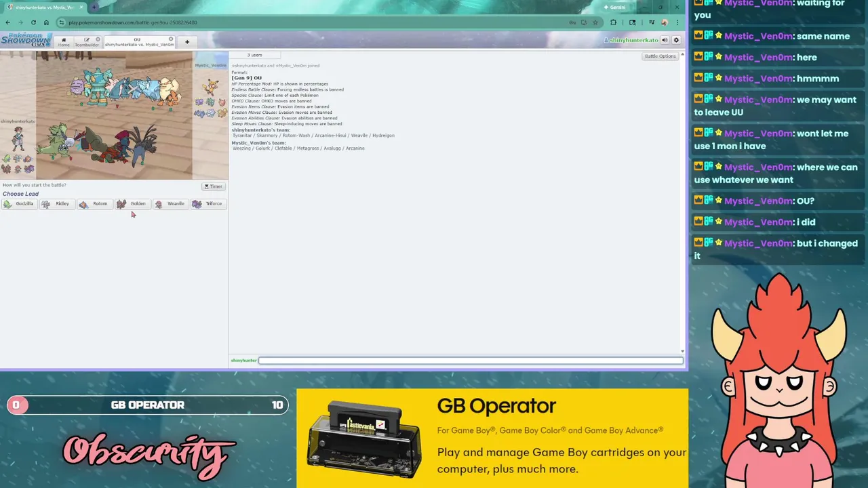Toggle the Showdown sound speaker icon
The image size is (868, 488).
[665, 40]
